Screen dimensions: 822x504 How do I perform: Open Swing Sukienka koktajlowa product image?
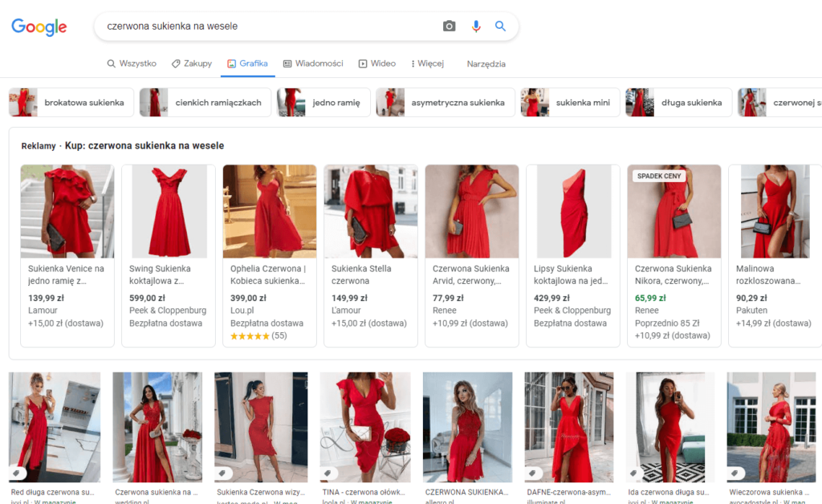pos(169,211)
